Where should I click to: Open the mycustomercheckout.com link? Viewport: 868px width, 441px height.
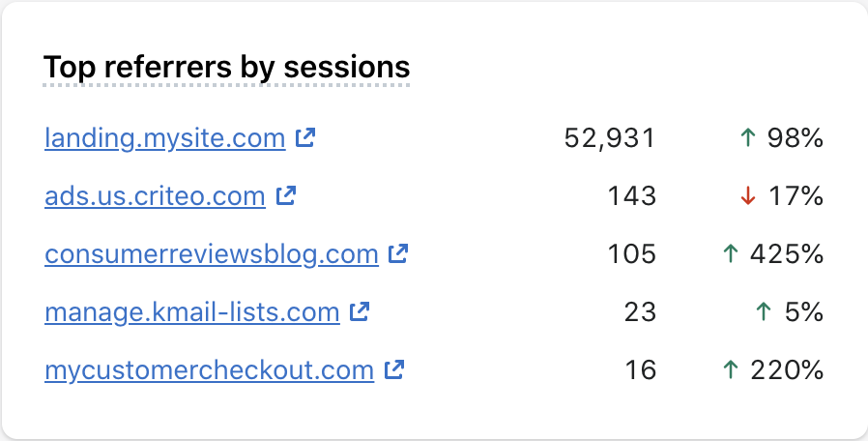pos(209,370)
